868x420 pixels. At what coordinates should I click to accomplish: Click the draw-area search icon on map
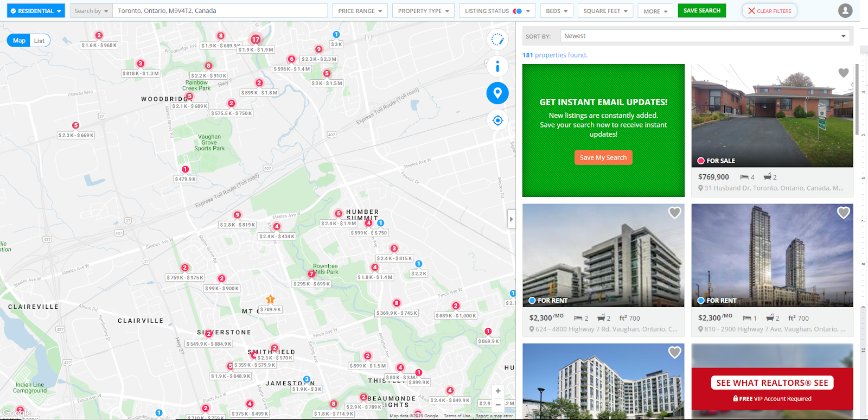click(497, 40)
